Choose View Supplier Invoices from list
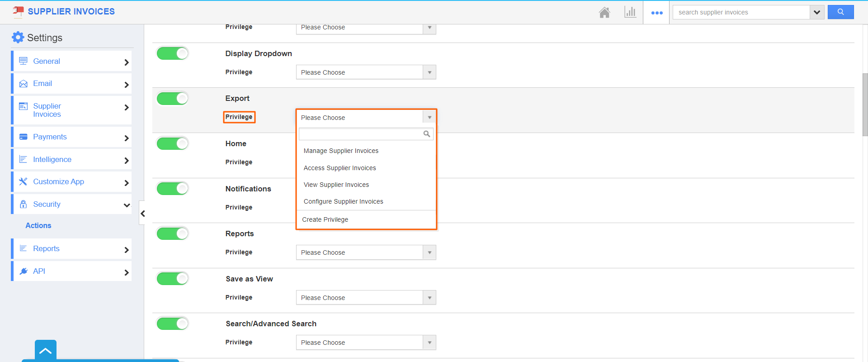 [x=336, y=185]
